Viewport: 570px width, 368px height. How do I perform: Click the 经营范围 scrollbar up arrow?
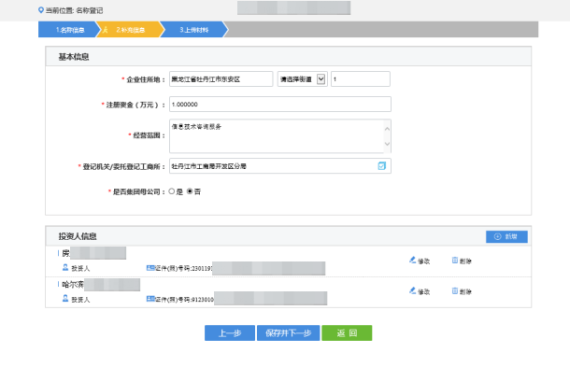(387, 129)
